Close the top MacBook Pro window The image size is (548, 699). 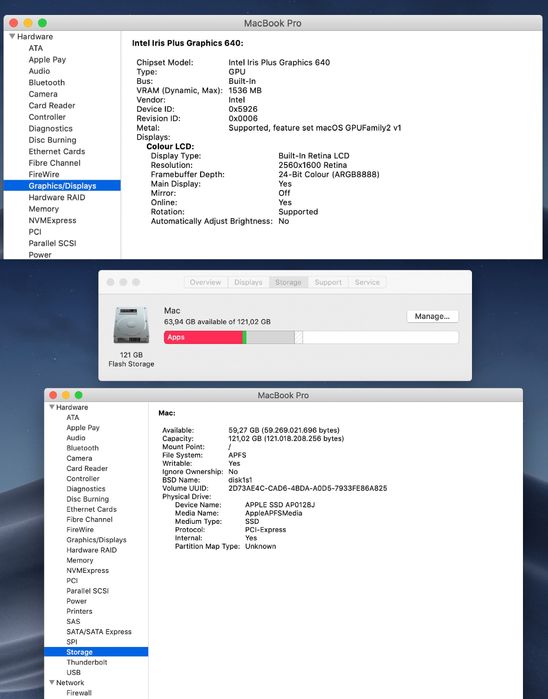tap(14, 23)
